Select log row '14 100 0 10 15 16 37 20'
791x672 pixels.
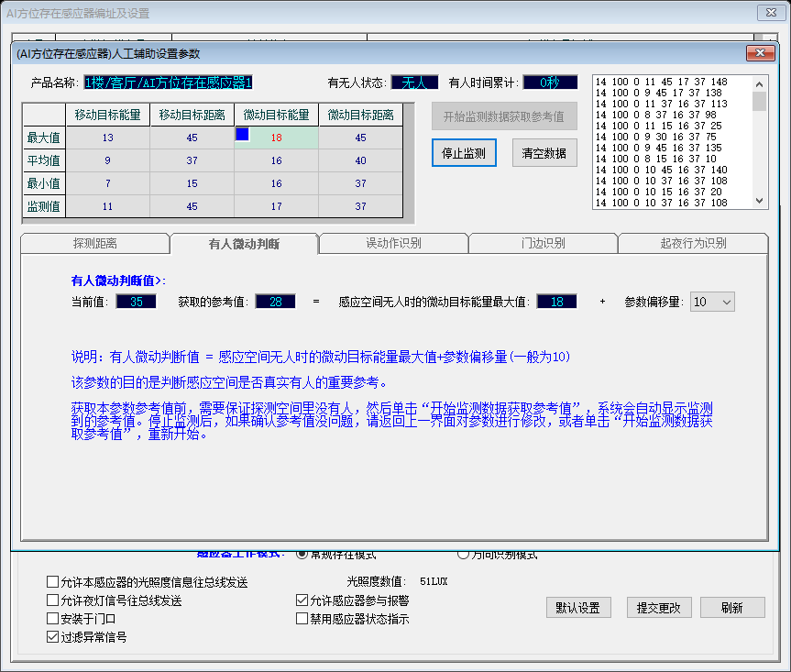[659, 192]
